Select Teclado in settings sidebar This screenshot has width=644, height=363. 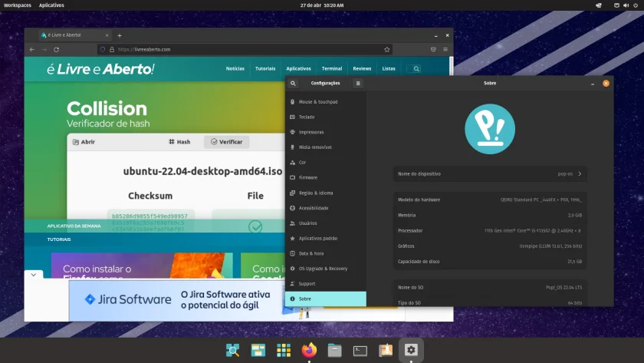pos(326,117)
